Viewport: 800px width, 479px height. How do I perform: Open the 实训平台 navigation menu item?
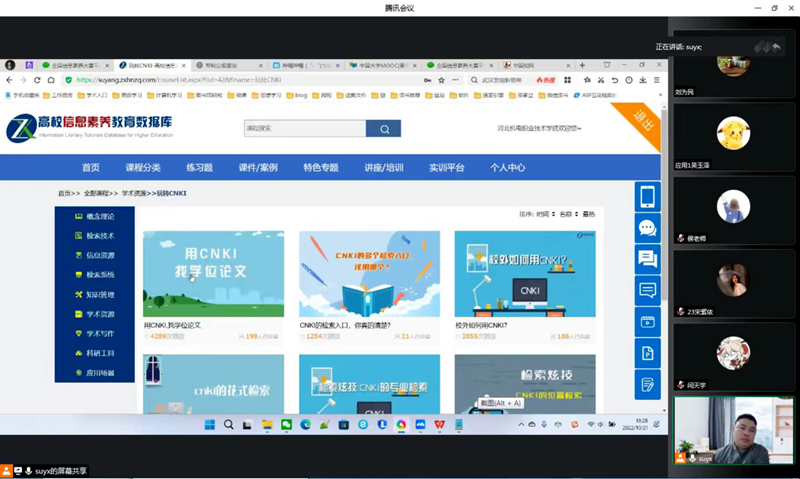447,168
